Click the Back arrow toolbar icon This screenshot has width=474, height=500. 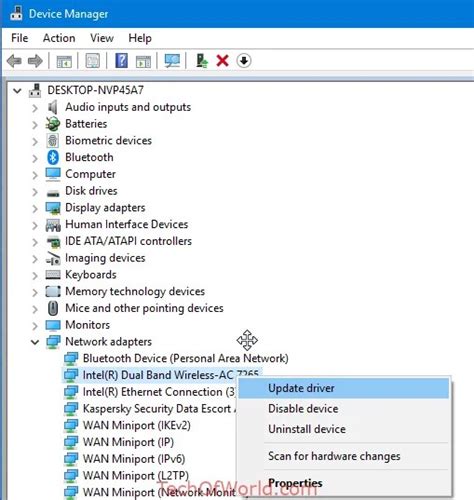point(14,61)
